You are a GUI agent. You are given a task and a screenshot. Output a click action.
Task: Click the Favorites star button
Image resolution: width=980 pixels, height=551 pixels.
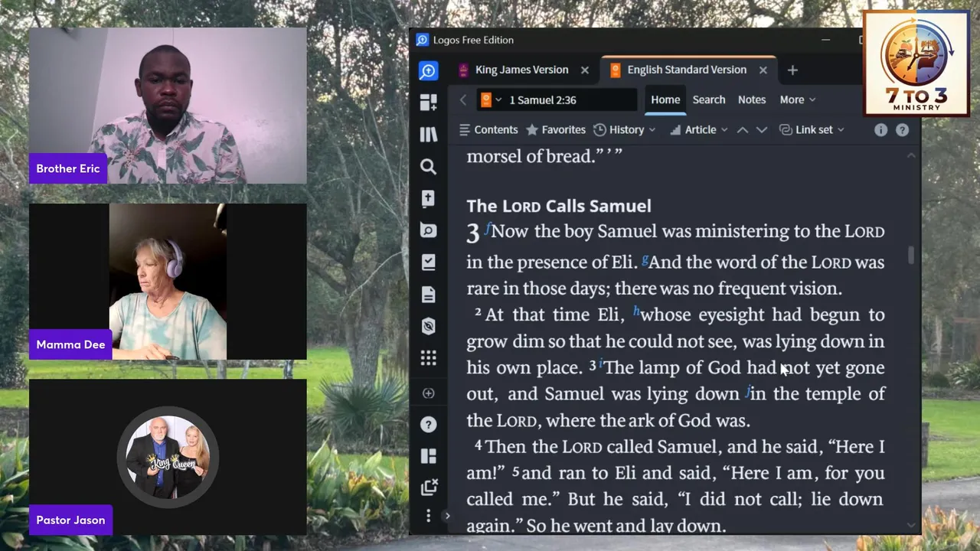tap(556, 130)
